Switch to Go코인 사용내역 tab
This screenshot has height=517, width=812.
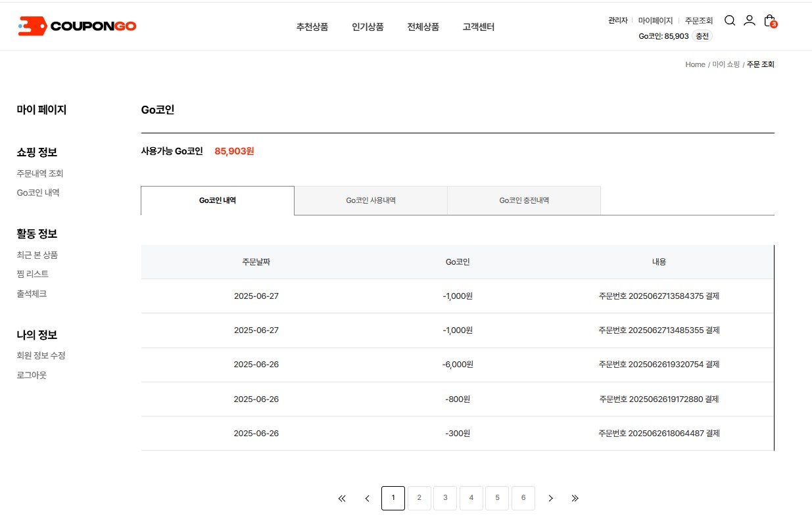371,200
